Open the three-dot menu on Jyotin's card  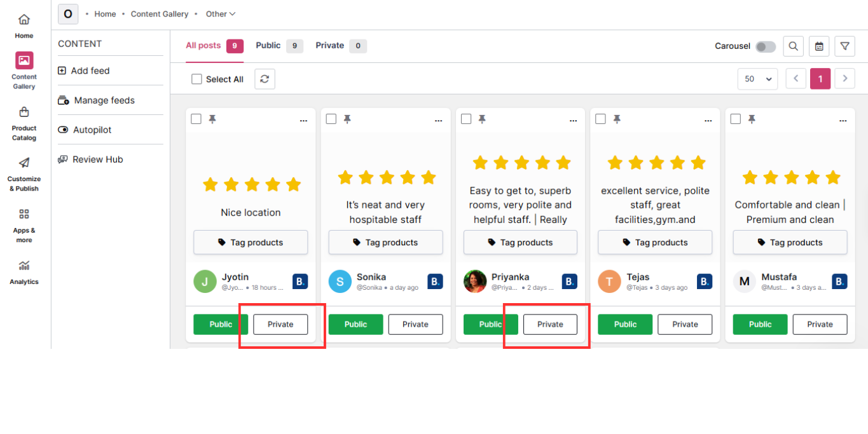(304, 121)
